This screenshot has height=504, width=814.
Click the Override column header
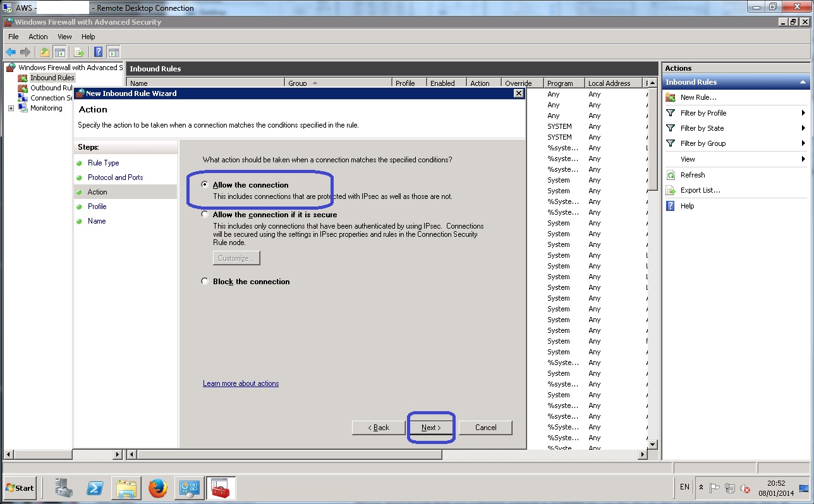pyautogui.click(x=521, y=83)
